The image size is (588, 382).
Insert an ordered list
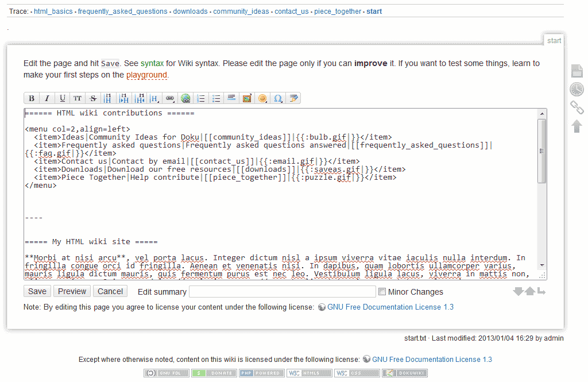(x=201, y=98)
